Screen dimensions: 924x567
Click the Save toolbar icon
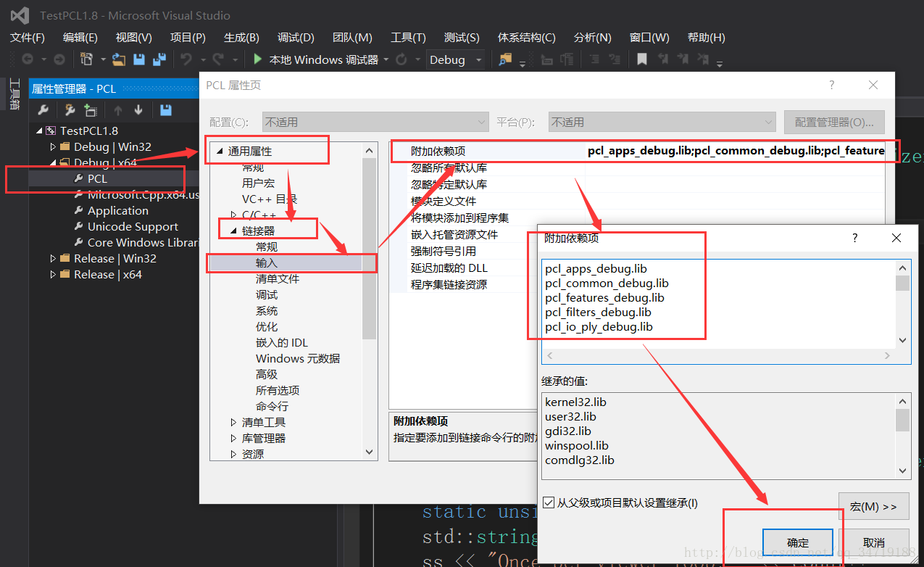(x=139, y=59)
